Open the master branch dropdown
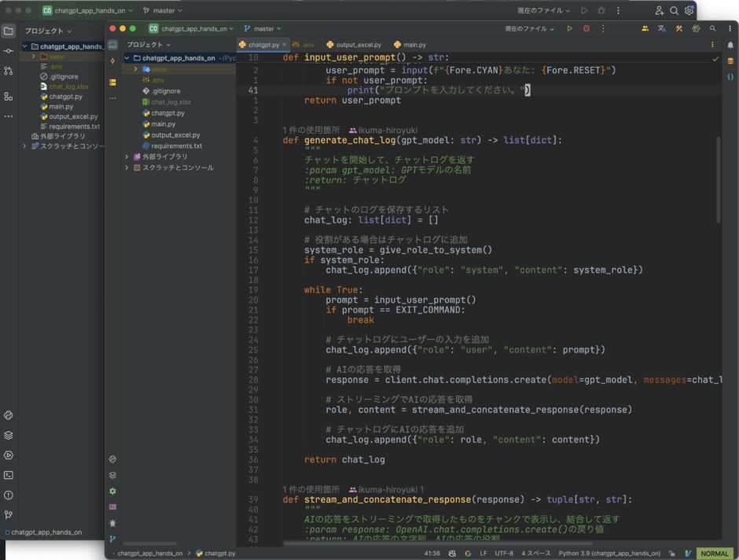 pyautogui.click(x=263, y=29)
